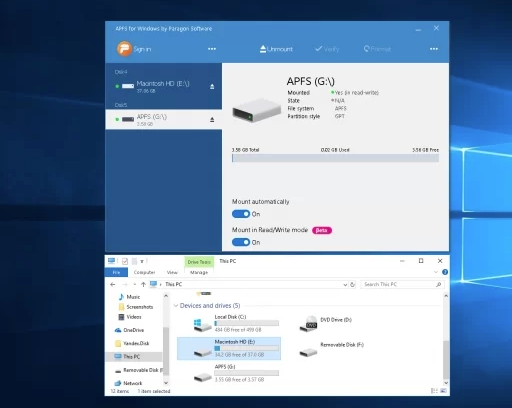Click the Verify button

[327, 49]
